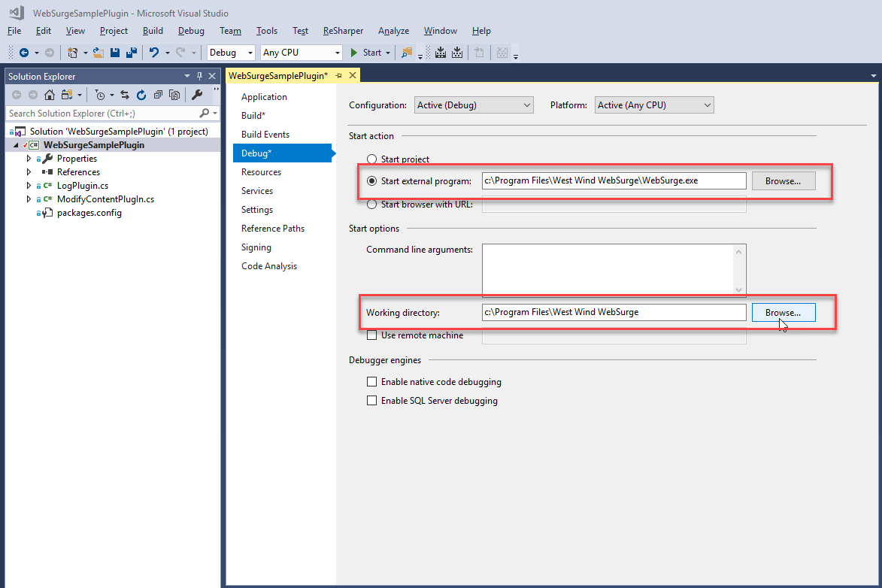Click the Show All Files icon
The image size is (882, 588).
click(x=174, y=95)
